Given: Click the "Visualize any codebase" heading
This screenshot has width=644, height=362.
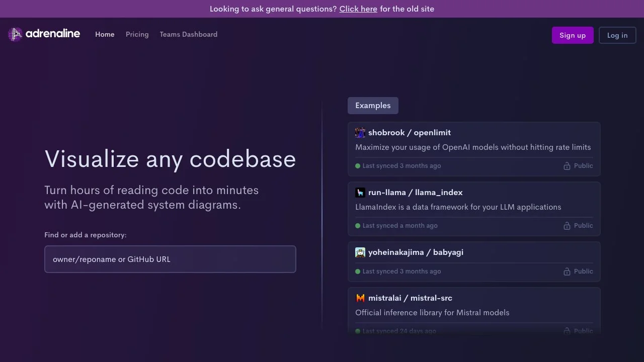Looking at the screenshot, I should tap(170, 159).
